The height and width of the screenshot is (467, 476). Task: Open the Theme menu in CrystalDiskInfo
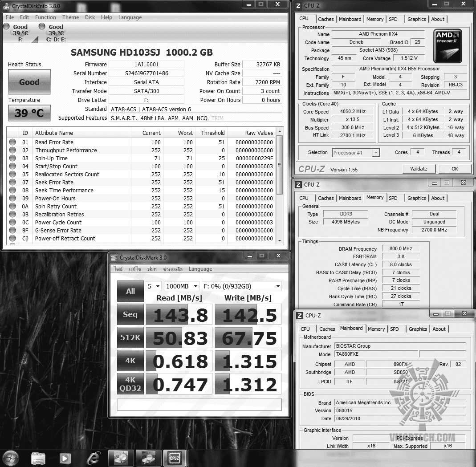70,17
